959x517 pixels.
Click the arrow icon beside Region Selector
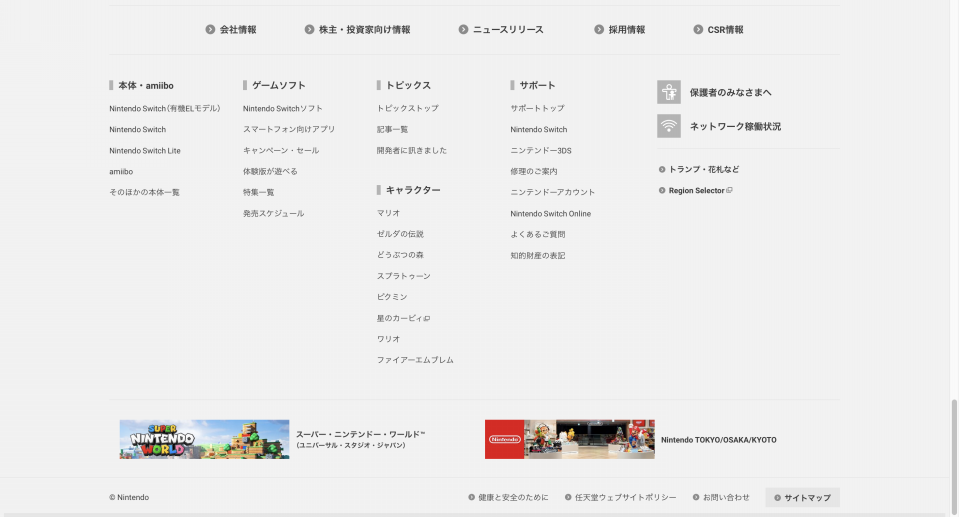662,190
